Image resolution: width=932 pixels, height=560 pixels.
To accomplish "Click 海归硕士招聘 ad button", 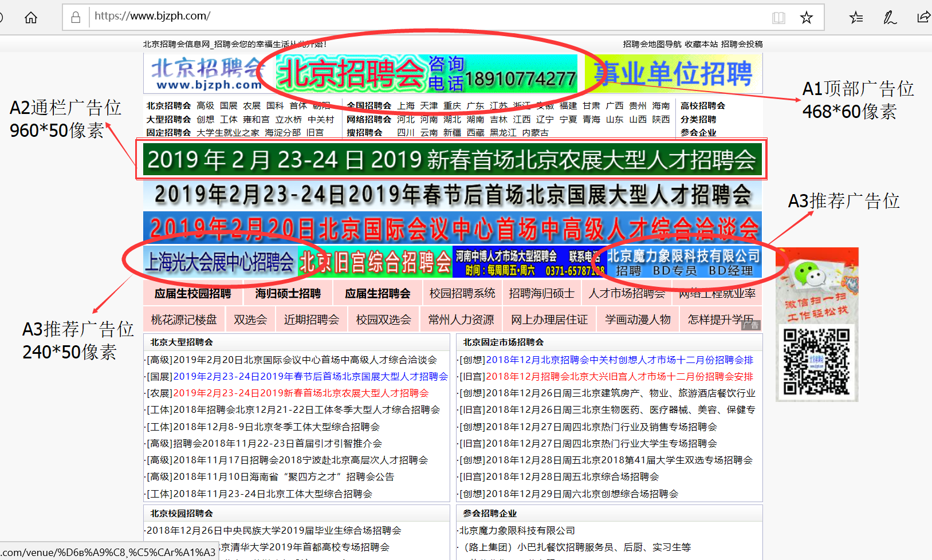I will click(288, 294).
